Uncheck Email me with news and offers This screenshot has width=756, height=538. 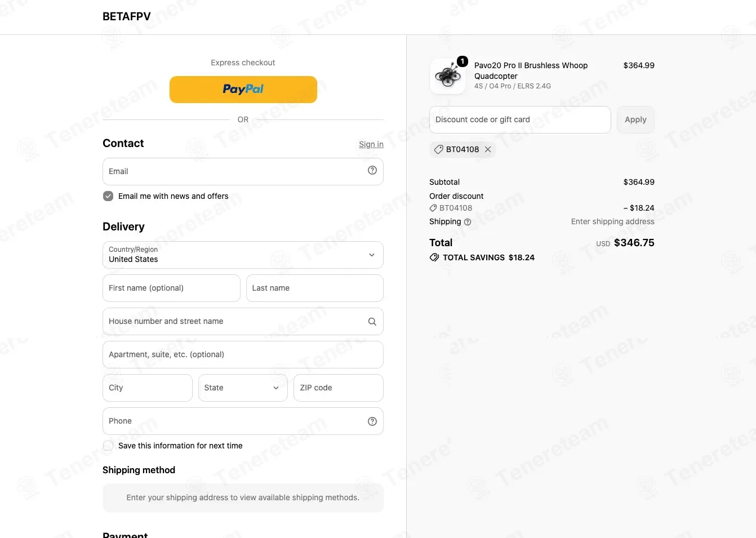pos(108,196)
